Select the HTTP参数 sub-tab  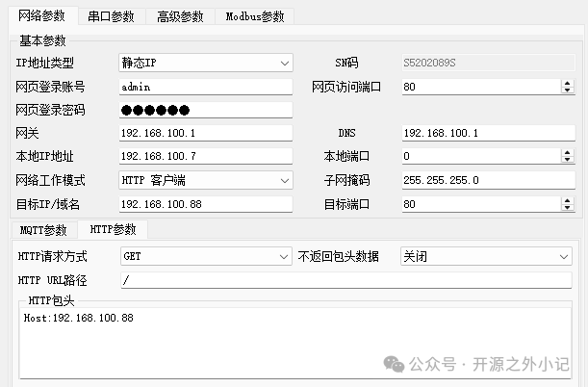113,229
